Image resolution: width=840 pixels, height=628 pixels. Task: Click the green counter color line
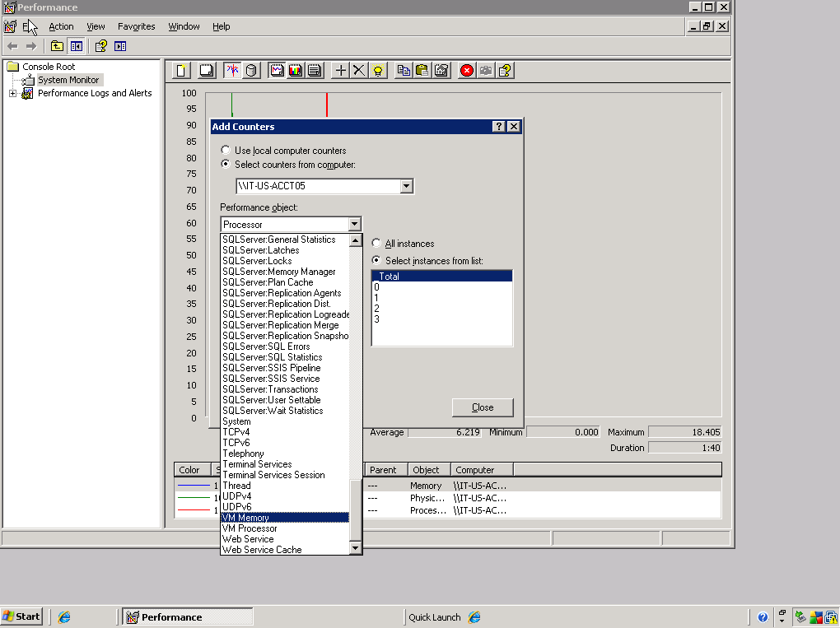194,497
